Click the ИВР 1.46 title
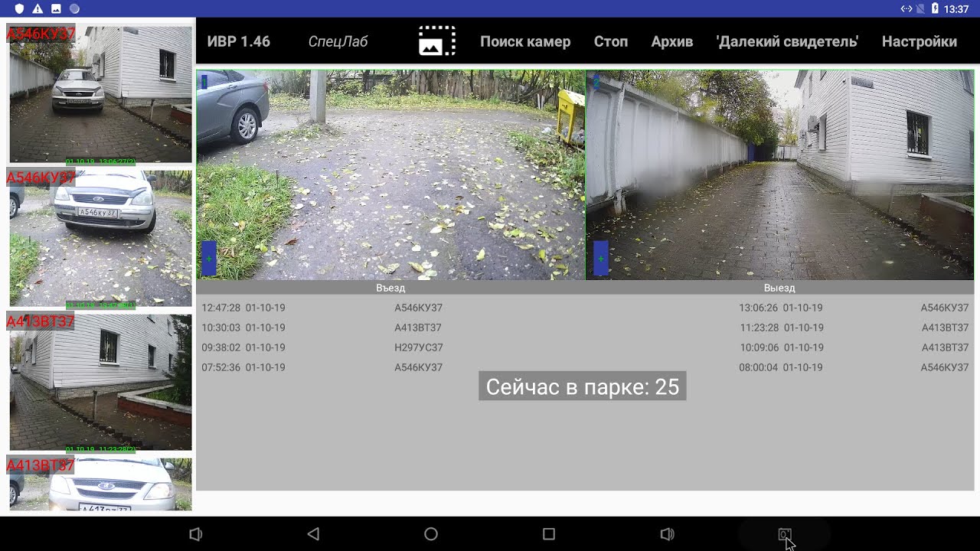 pyautogui.click(x=239, y=41)
